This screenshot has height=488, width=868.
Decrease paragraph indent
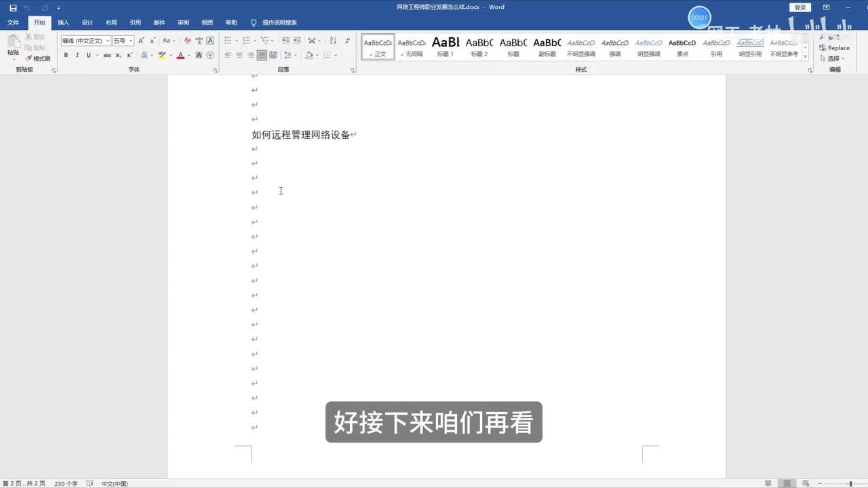point(285,41)
